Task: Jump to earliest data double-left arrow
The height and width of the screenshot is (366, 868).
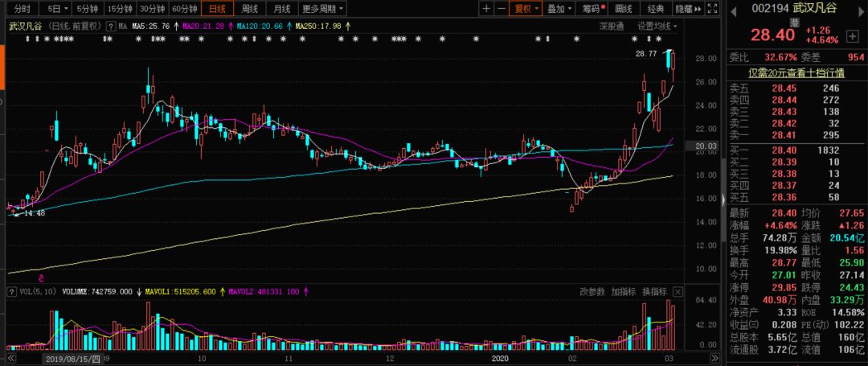Action: 10,360
